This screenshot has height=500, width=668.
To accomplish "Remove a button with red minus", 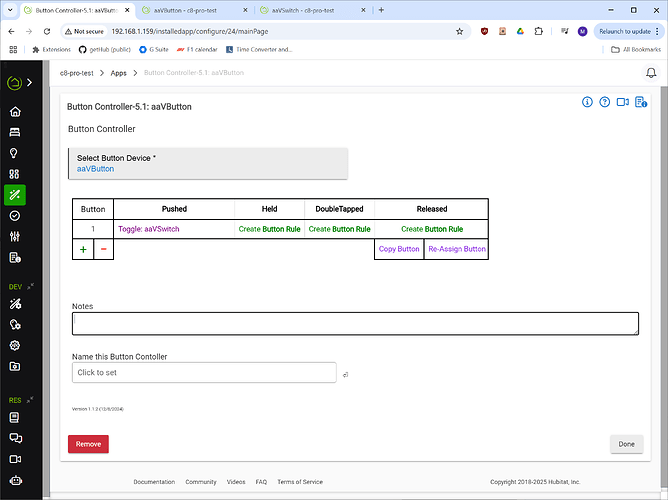I will coord(104,249).
